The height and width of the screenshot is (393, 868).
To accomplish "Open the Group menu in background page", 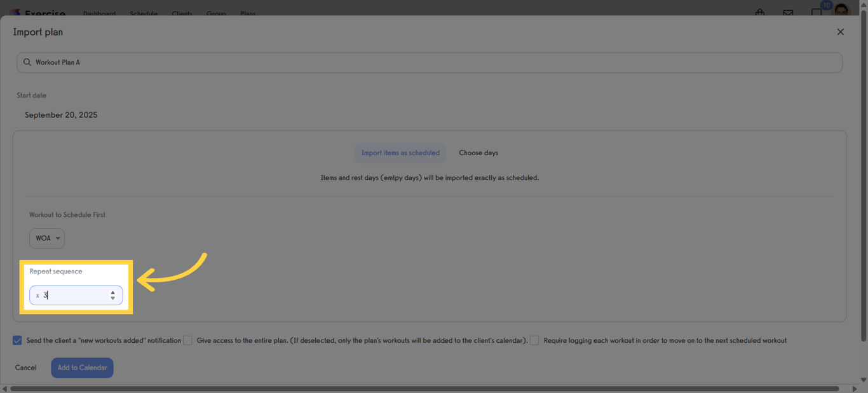I will tap(216, 13).
